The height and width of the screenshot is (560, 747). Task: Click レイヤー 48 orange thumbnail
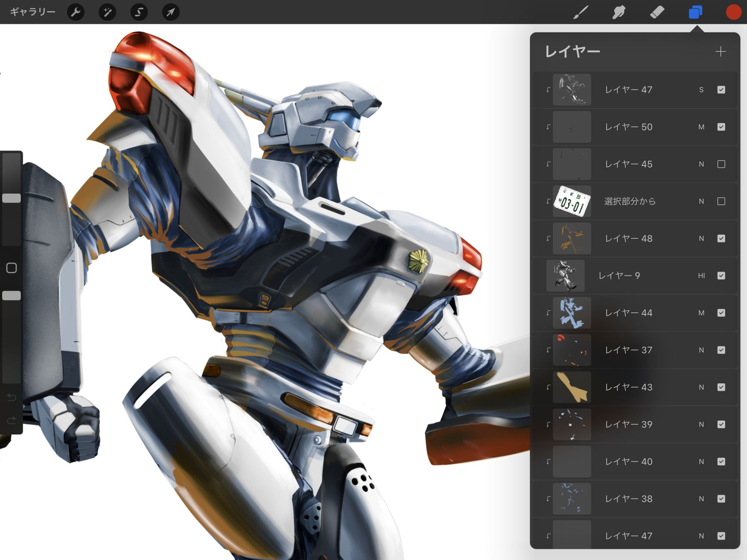coord(572,238)
